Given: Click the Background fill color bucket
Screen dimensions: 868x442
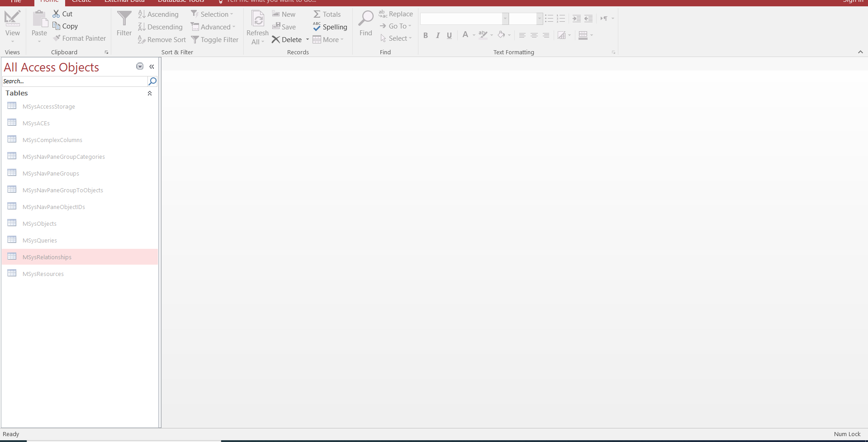Looking at the screenshot, I should tap(501, 35).
